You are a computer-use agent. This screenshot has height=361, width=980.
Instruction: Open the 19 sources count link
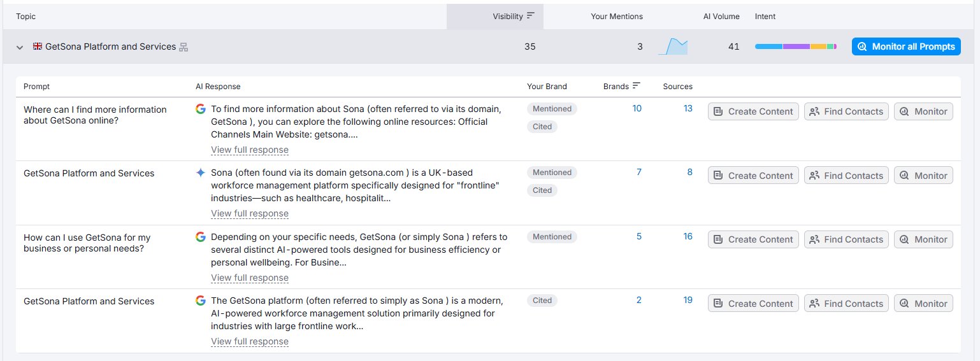(x=688, y=300)
